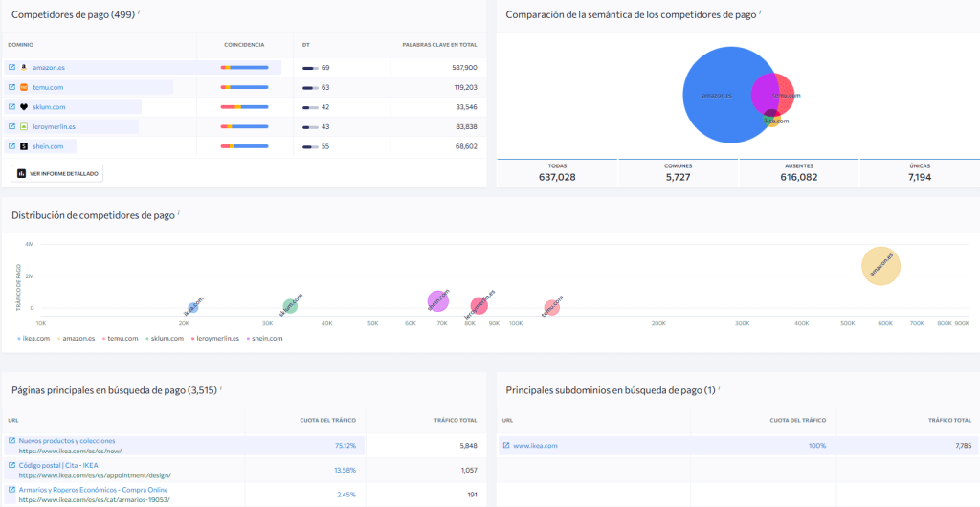Click shein.com purple bubble in distribution chart
This screenshot has width=980, height=507.
click(438, 300)
